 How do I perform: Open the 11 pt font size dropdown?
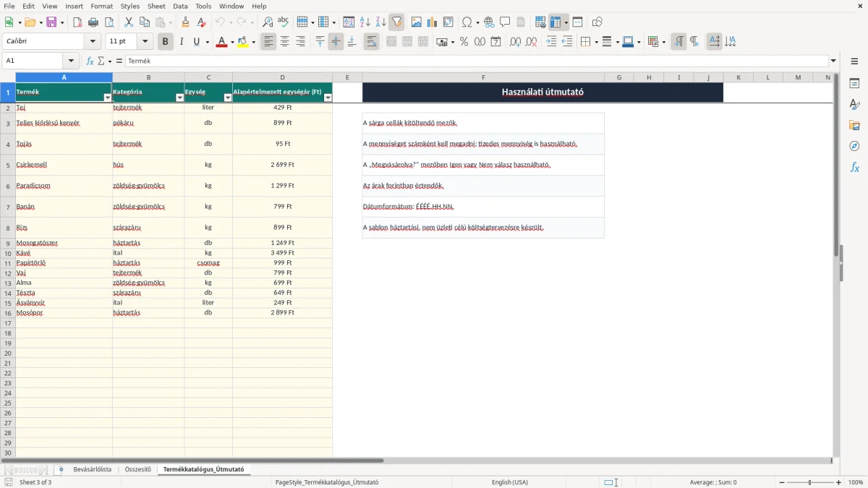click(x=145, y=42)
